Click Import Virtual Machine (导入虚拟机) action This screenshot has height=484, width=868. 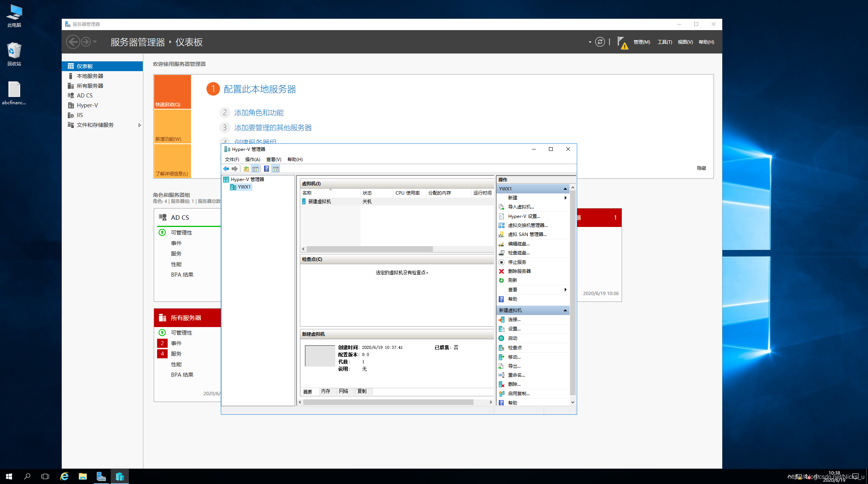click(521, 207)
